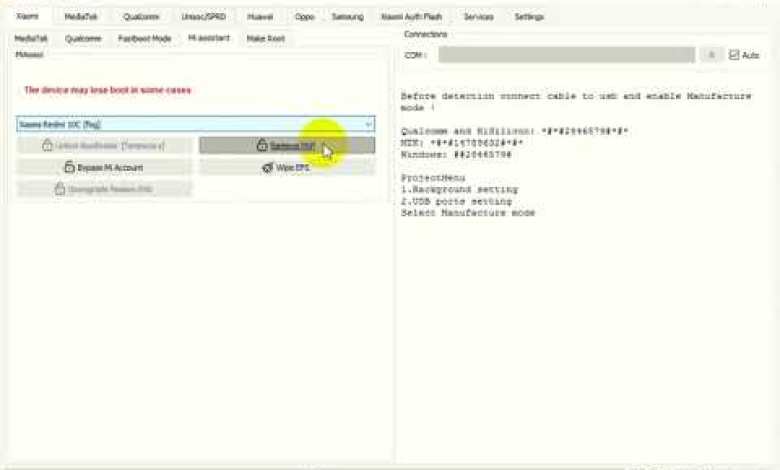The height and width of the screenshot is (470, 780).
Task: Click the COM port field
Action: coord(566,55)
